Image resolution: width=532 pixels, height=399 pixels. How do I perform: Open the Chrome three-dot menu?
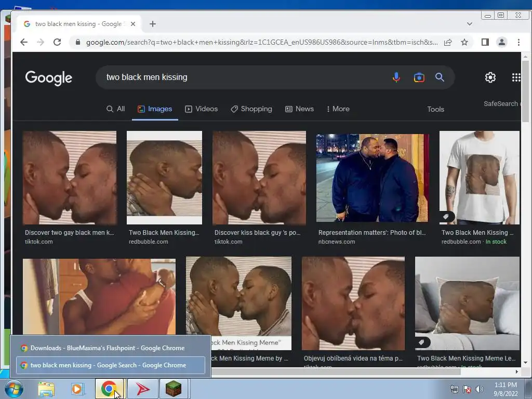coord(518,42)
